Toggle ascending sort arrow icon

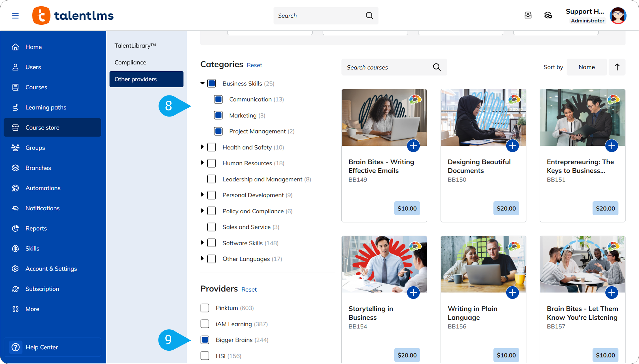pos(617,67)
